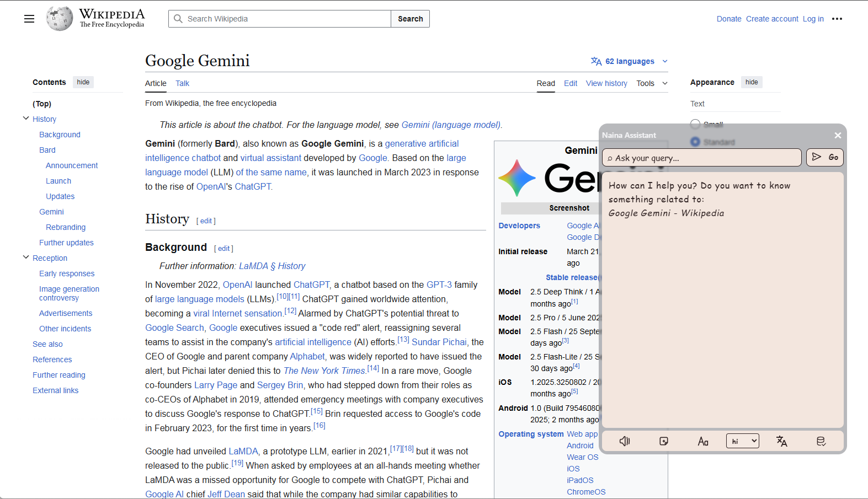Open The New York Times link
868x499 pixels.
click(x=324, y=371)
